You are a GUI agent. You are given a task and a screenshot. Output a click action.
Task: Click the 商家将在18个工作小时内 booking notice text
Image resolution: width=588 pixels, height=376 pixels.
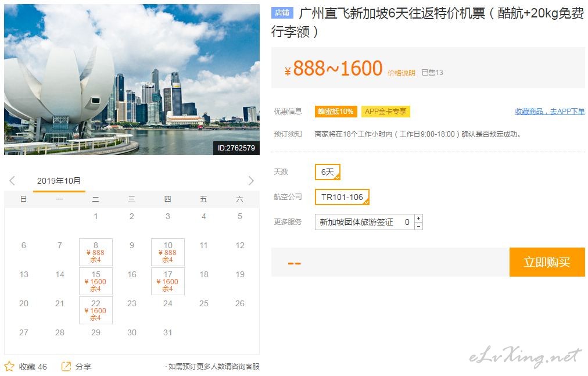click(418, 134)
